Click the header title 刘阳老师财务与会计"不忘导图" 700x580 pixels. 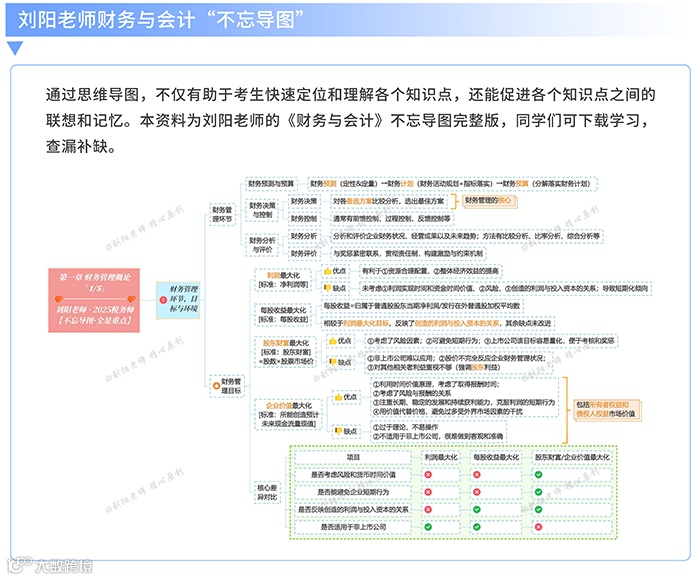161,20
